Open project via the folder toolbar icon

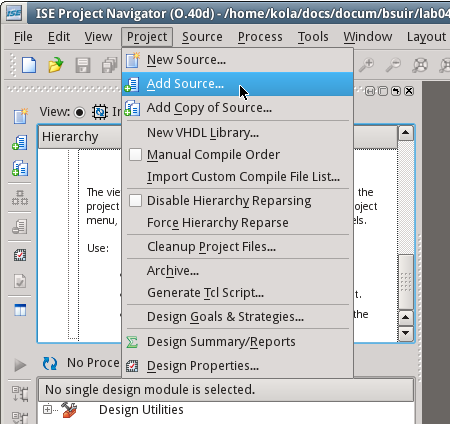coord(56,65)
